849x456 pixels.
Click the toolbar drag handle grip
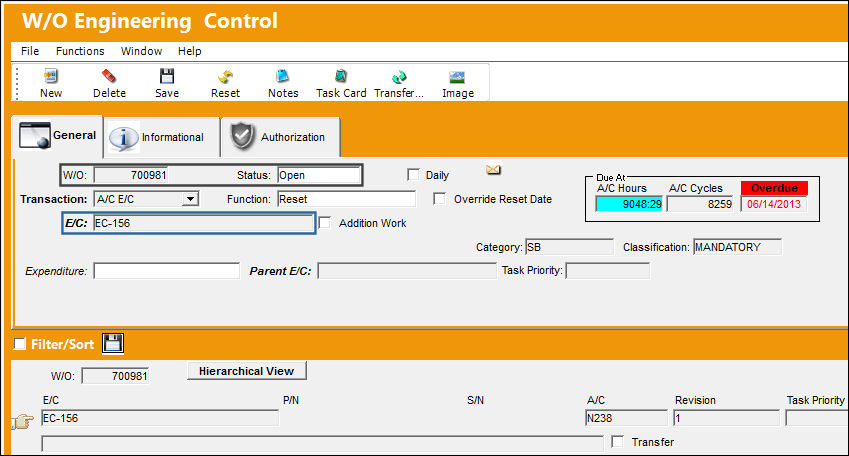pyautogui.click(x=17, y=83)
